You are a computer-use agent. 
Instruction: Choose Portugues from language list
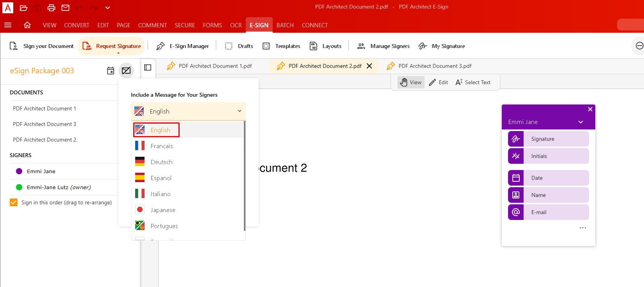188,226
